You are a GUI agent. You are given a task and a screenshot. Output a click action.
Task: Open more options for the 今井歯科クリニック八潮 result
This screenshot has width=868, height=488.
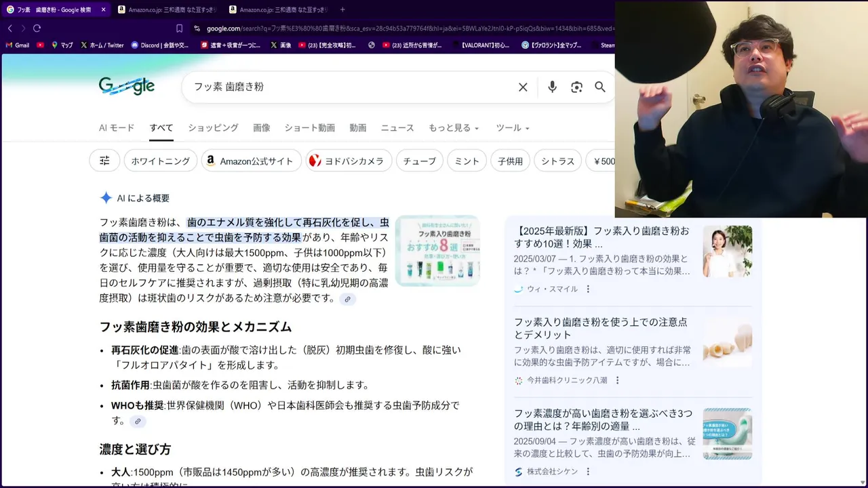(x=617, y=380)
